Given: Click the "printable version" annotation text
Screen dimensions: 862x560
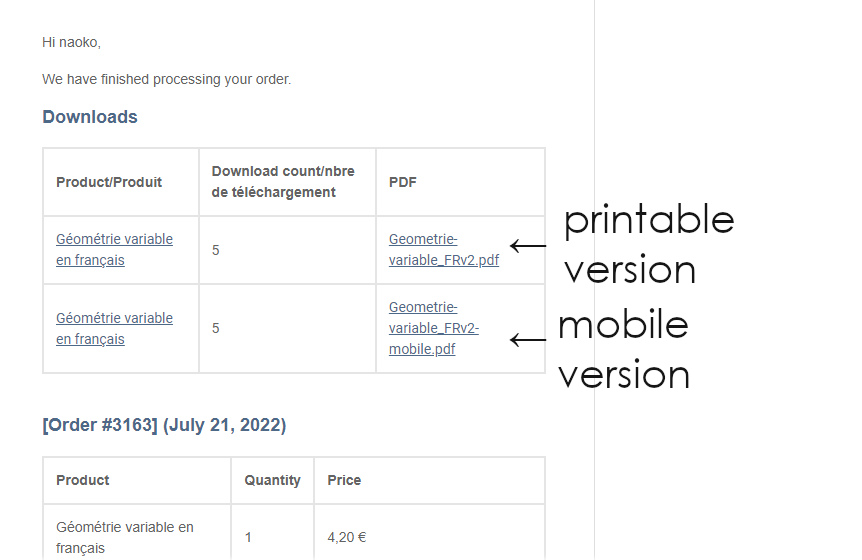Looking at the screenshot, I should (648, 244).
